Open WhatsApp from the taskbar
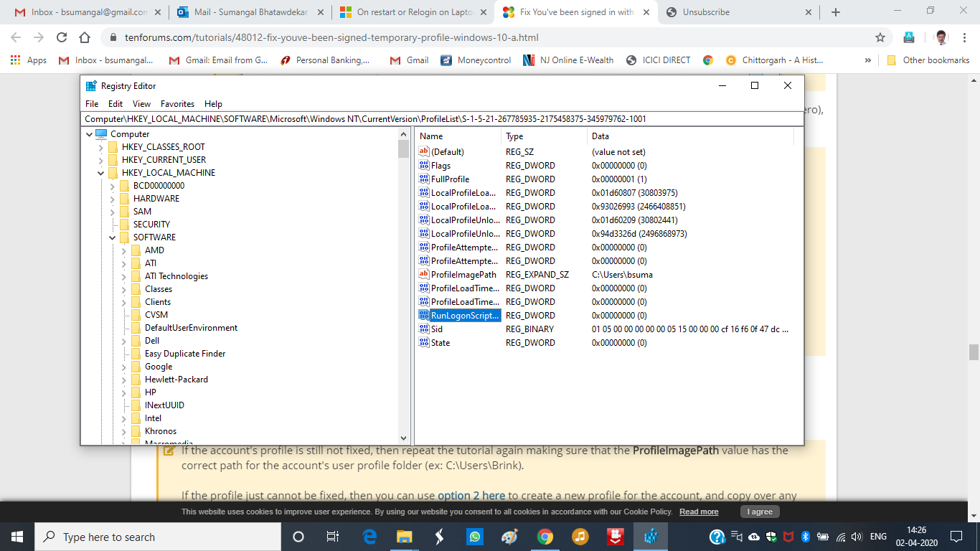 coord(474,537)
